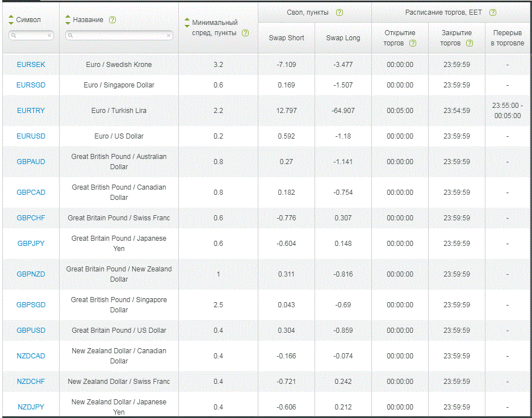
Task: Click the Swap Long column header
Action: pyautogui.click(x=343, y=38)
